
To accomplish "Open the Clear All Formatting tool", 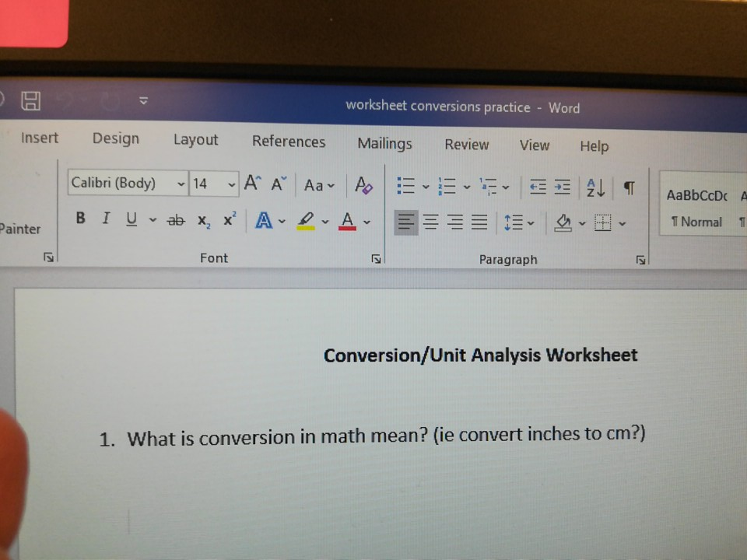I will coord(363,184).
